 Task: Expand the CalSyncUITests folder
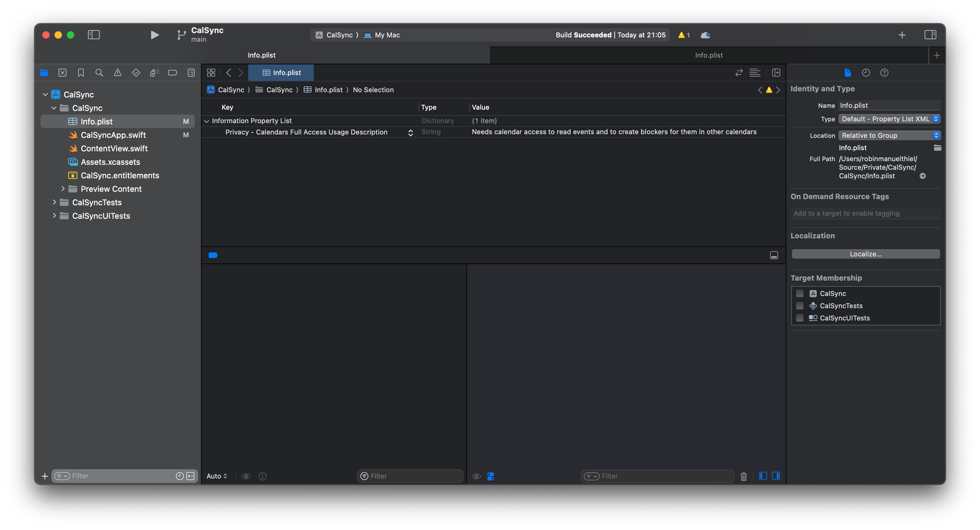[54, 216]
